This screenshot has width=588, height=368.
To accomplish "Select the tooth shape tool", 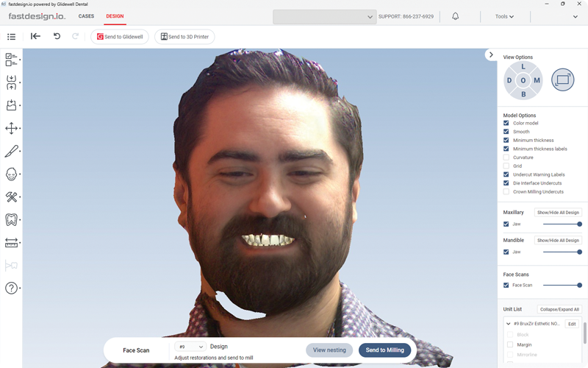I will click(11, 219).
